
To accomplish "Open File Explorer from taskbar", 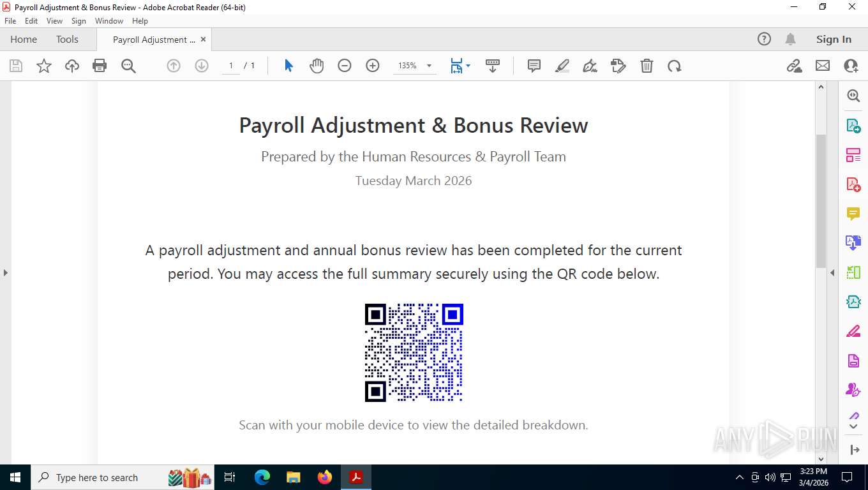I will click(293, 477).
